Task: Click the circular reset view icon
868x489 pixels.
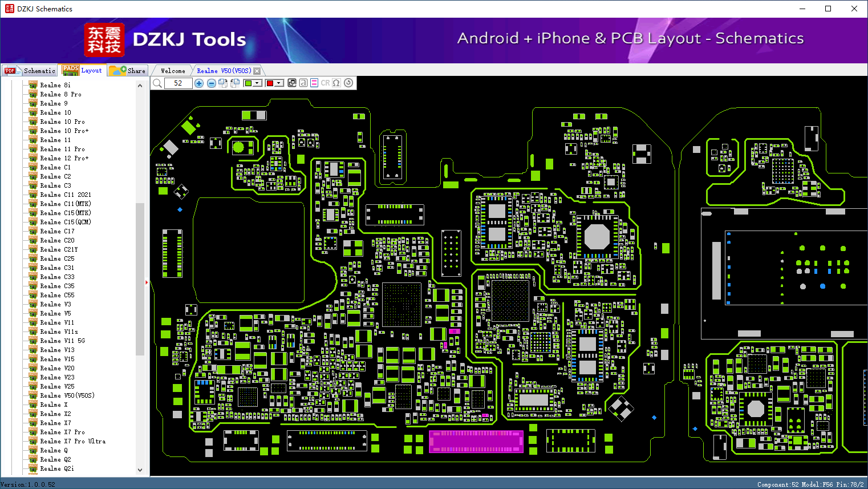Action: (x=348, y=83)
